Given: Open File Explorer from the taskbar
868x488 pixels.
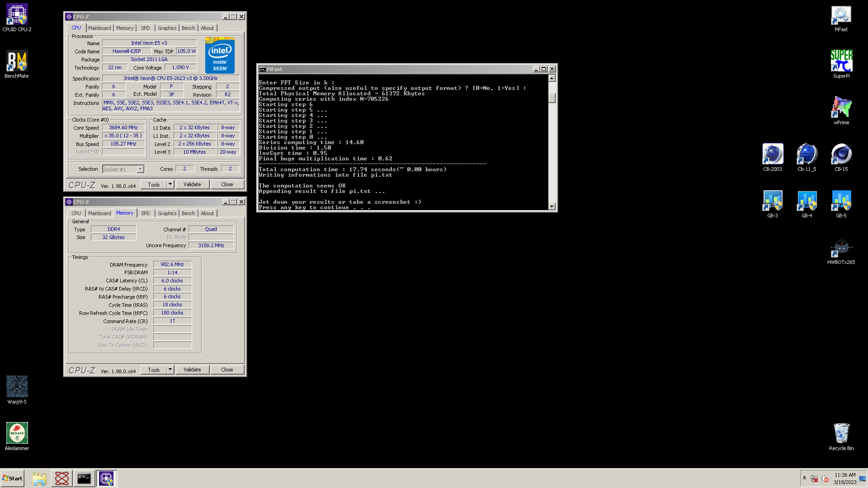Looking at the screenshot, I should coord(39,479).
